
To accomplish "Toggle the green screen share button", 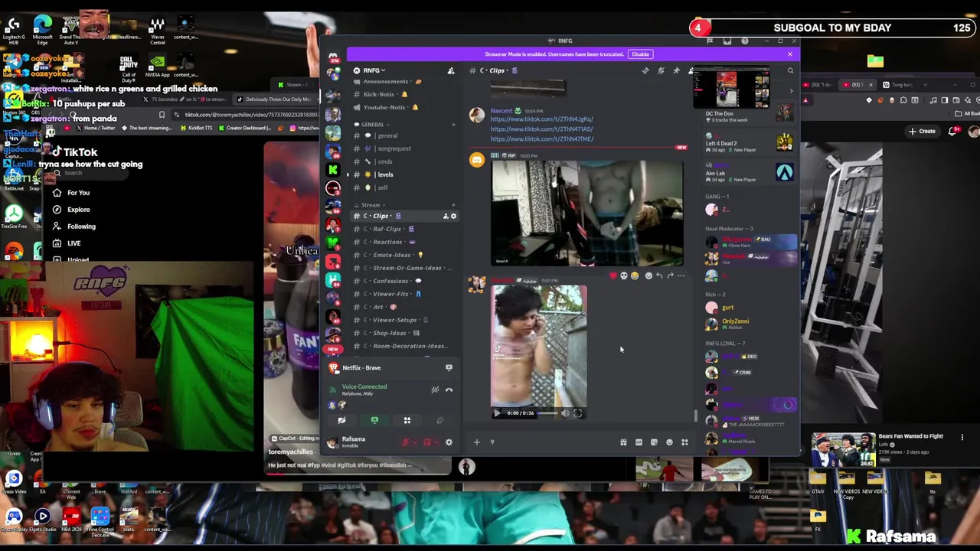I will (x=374, y=420).
